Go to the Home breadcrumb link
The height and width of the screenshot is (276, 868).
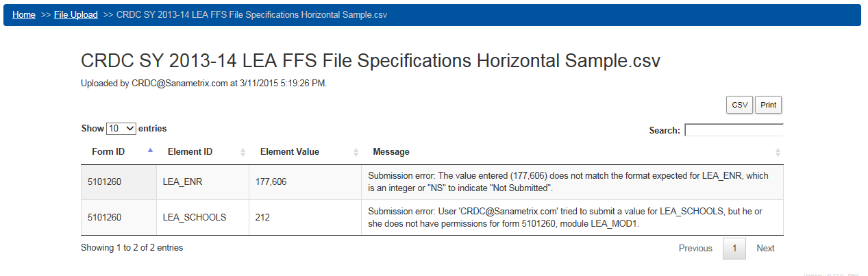24,14
